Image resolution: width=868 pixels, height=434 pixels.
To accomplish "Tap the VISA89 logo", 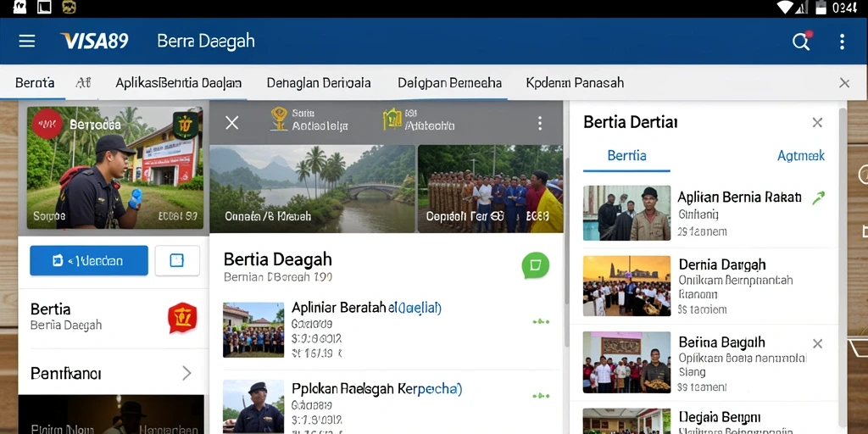I will (x=95, y=41).
